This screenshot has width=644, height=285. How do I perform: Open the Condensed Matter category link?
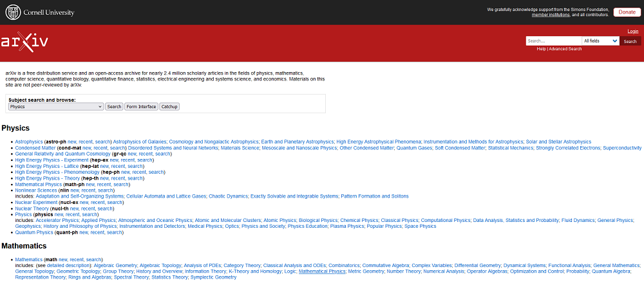pyautogui.click(x=35, y=147)
